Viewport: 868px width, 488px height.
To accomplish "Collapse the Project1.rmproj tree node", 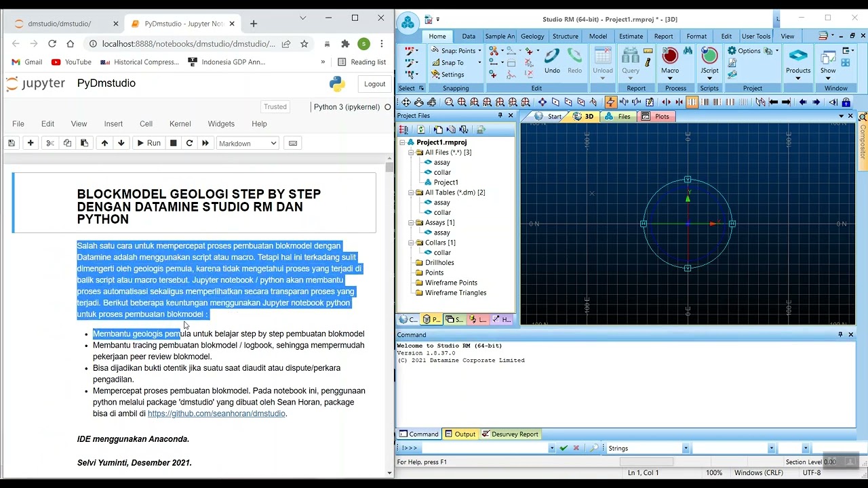I will tap(402, 142).
